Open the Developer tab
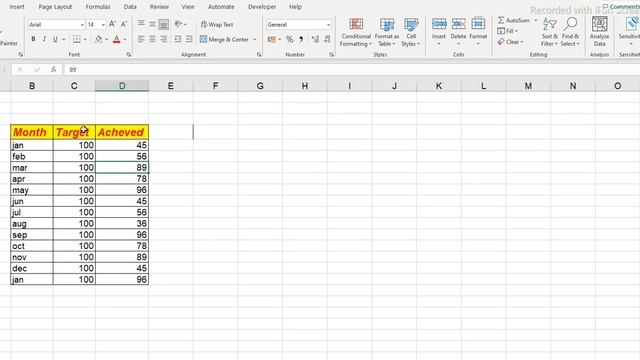 tap(262, 7)
